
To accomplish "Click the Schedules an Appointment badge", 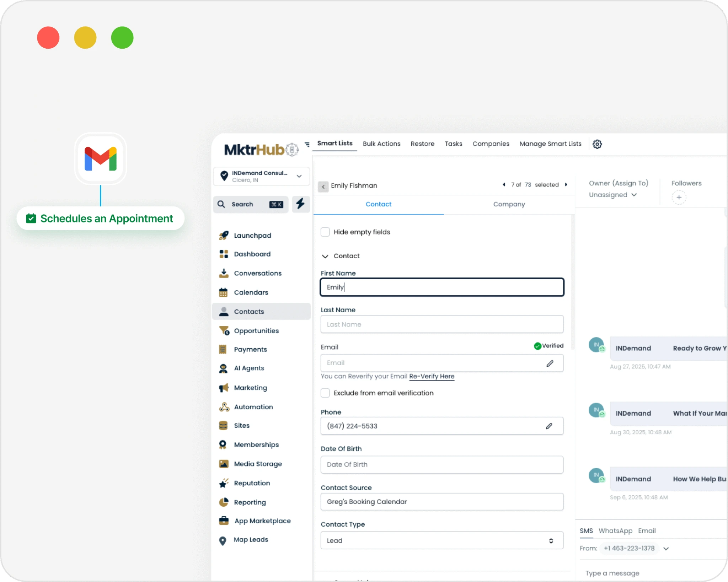I will 101,219.
